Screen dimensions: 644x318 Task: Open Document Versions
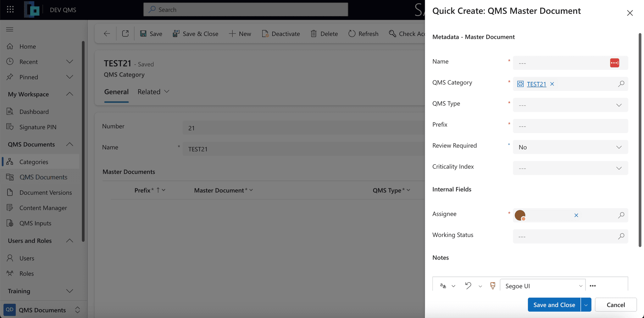coord(40,192)
